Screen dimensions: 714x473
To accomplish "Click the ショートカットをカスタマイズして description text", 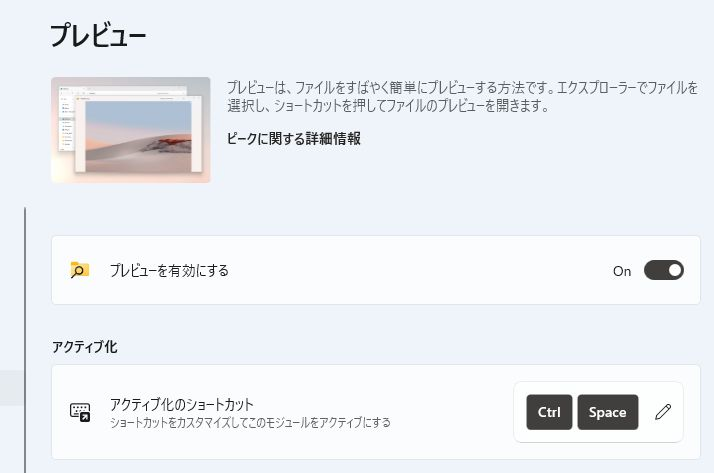I will (x=250, y=422).
